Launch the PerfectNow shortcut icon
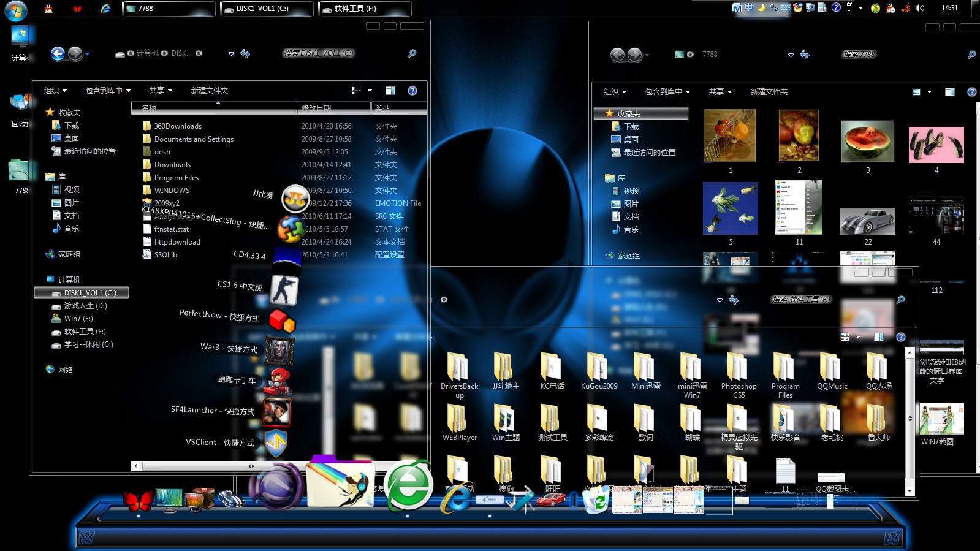Screen dimensions: 980x551 282,320
